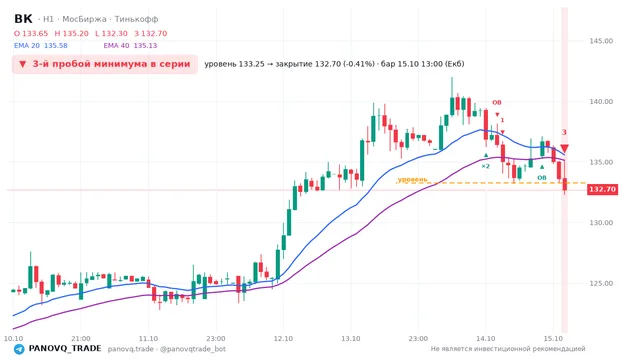Click the Telegram logo icon beside PANOVQ_TRADE
The height and width of the screenshot is (360, 640).
tap(19, 349)
